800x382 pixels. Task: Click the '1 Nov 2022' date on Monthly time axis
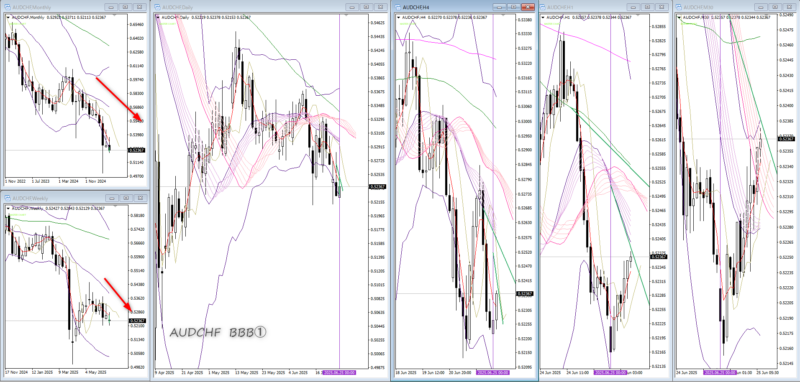(14, 181)
